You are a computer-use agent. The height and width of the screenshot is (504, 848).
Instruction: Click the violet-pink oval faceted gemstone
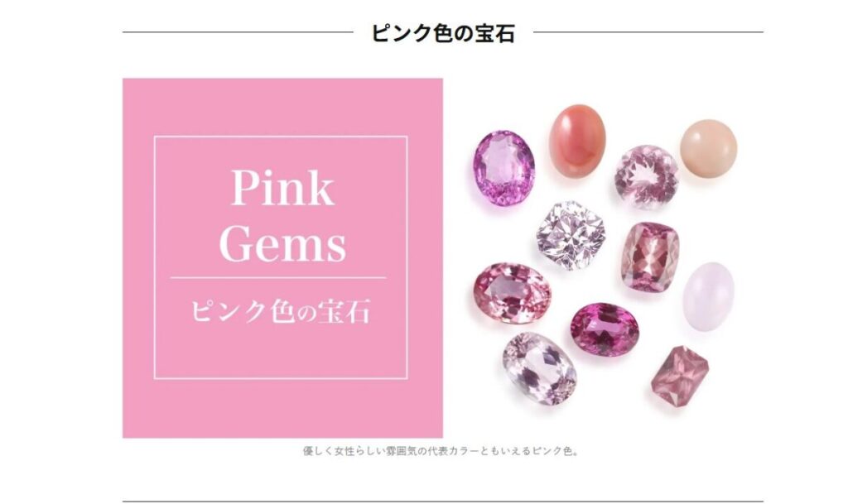point(504,168)
